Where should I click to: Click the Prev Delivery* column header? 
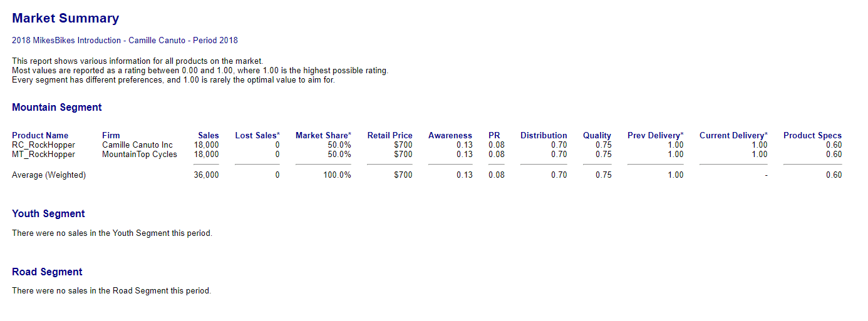tap(655, 135)
